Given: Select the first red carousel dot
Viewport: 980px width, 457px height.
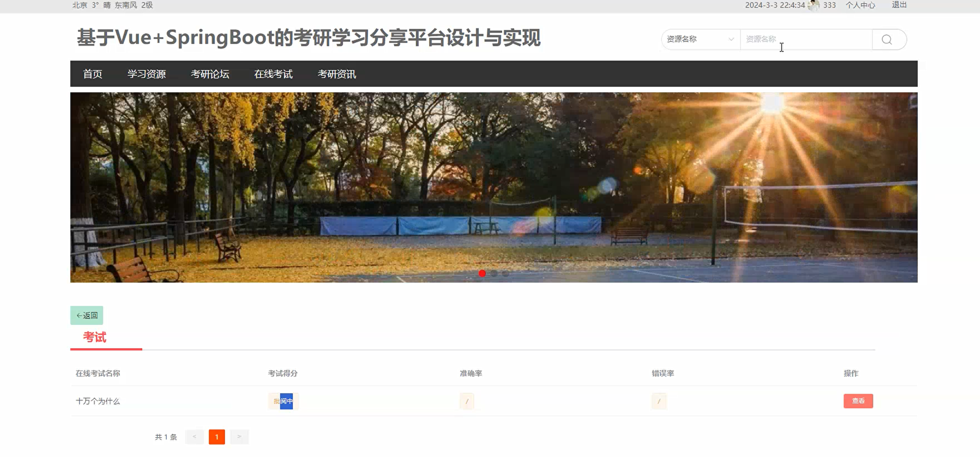Looking at the screenshot, I should (482, 273).
